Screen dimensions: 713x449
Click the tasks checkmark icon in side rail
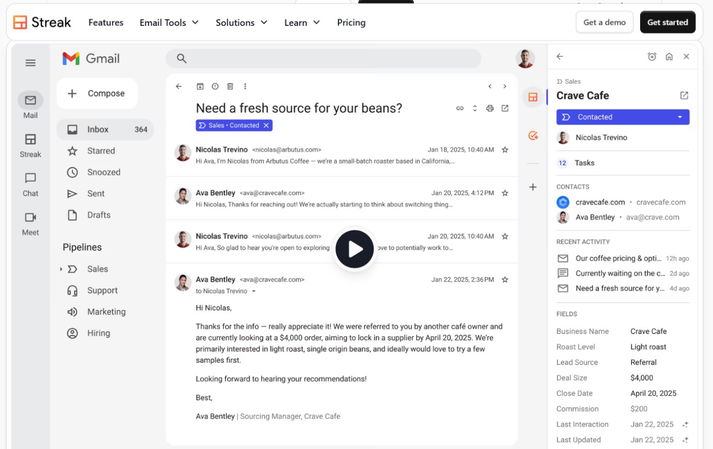click(x=533, y=135)
